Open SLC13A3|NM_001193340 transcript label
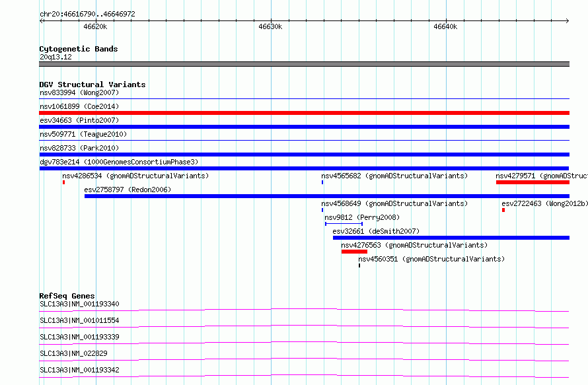This screenshot has height=385, width=588. point(79,304)
